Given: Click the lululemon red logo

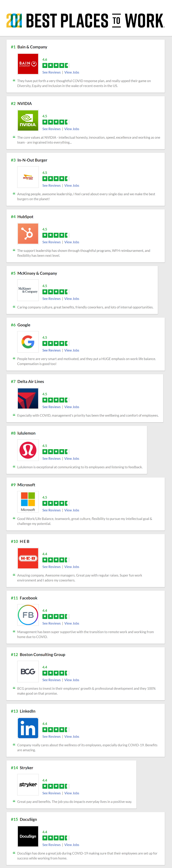Looking at the screenshot, I should click(x=28, y=450).
